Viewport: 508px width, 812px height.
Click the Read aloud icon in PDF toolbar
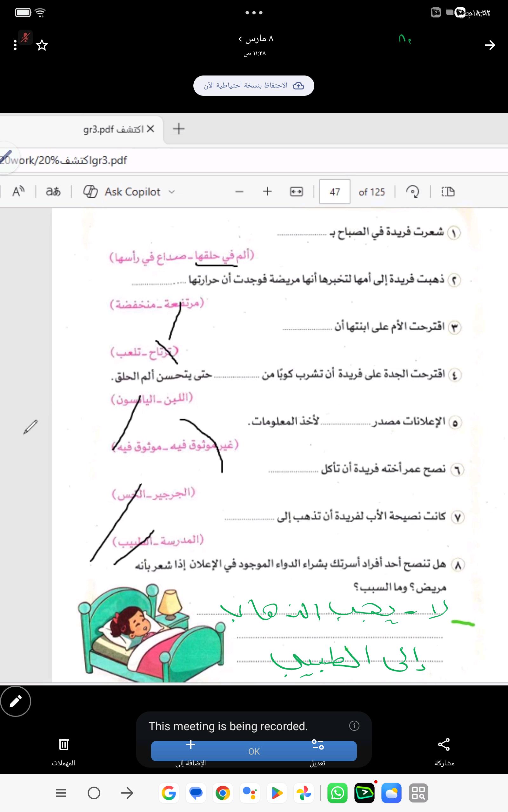click(x=18, y=192)
